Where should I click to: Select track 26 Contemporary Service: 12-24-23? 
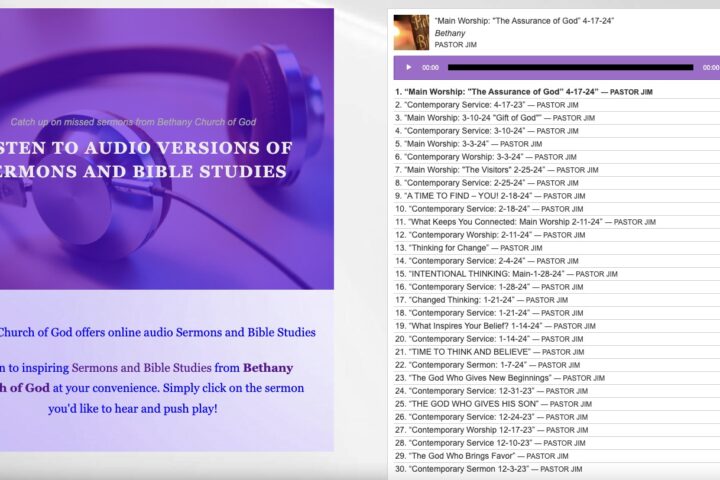[557, 417]
